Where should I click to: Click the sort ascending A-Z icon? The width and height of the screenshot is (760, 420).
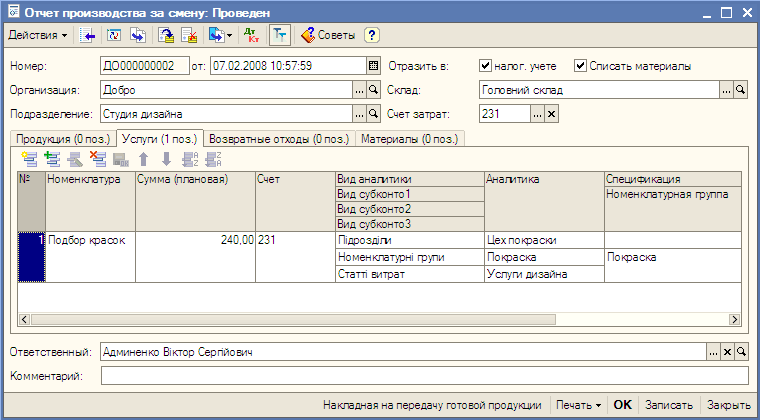(x=189, y=158)
